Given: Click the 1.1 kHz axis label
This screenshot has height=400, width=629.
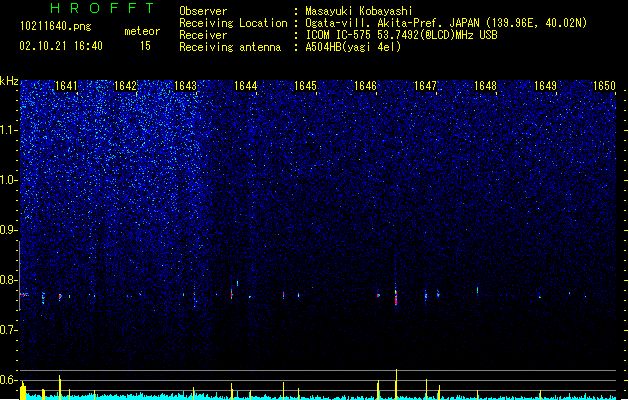Looking at the screenshot, I should click(9, 130).
